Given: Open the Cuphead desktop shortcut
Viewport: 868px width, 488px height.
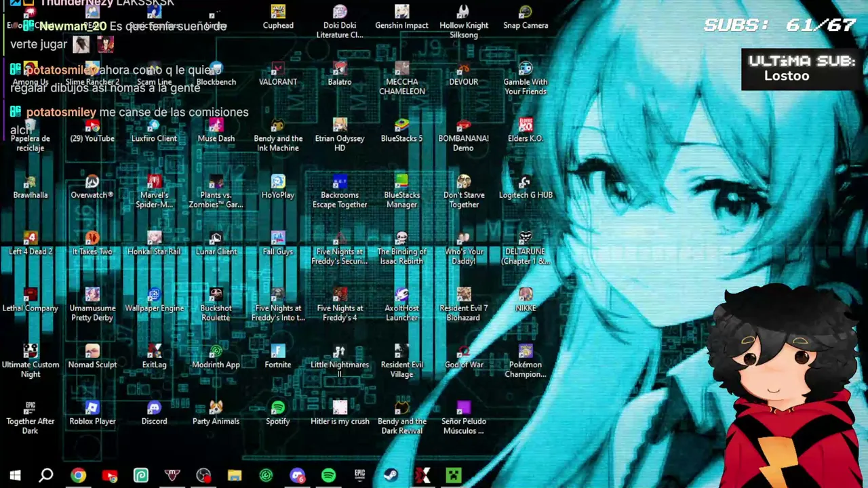Looking at the screenshot, I should 278,18.
